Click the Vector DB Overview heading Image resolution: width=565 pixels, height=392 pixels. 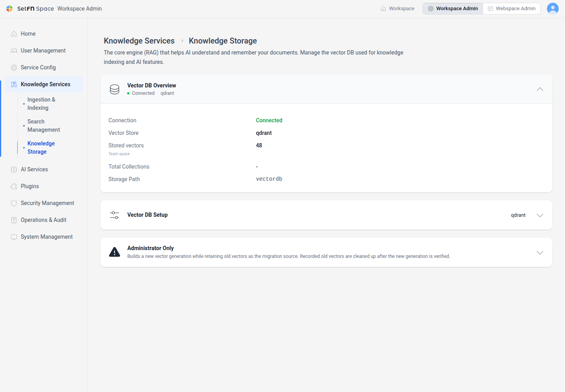[x=152, y=85]
